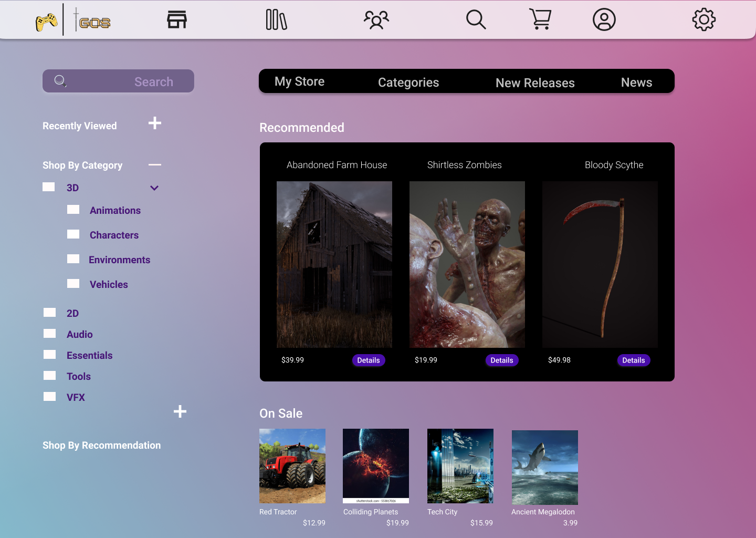Check the 2D category checkbox
Image resolution: width=756 pixels, height=538 pixels.
pyautogui.click(x=50, y=313)
